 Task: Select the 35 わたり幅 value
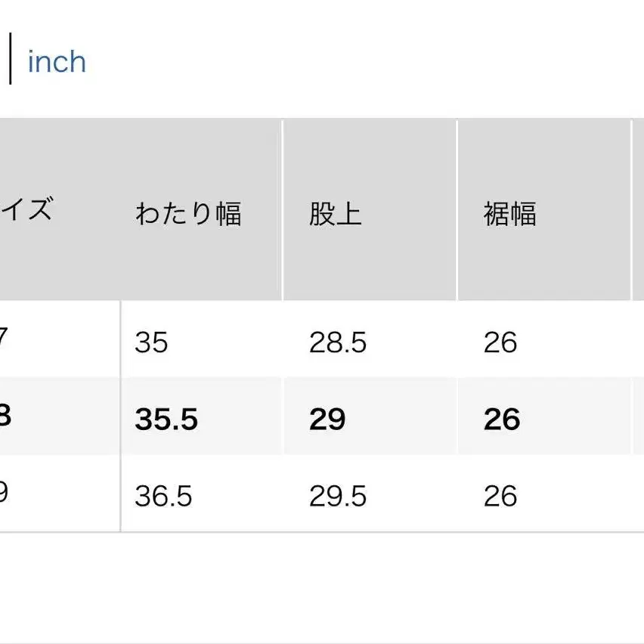click(x=151, y=343)
